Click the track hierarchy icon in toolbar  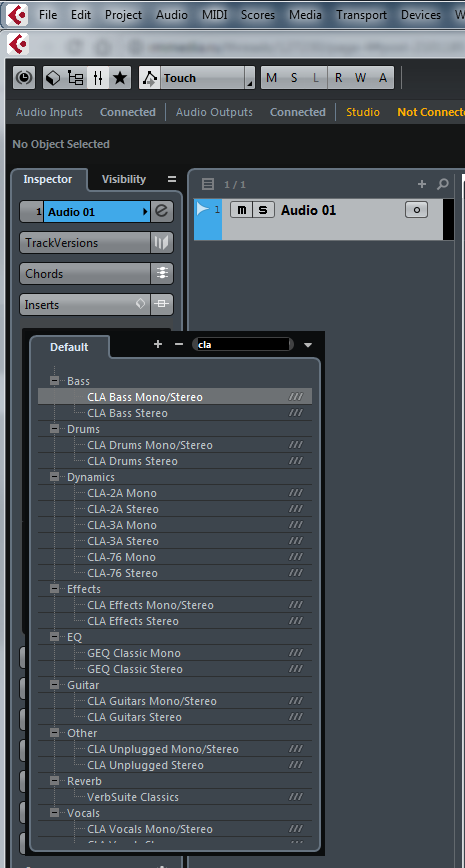tap(75, 78)
